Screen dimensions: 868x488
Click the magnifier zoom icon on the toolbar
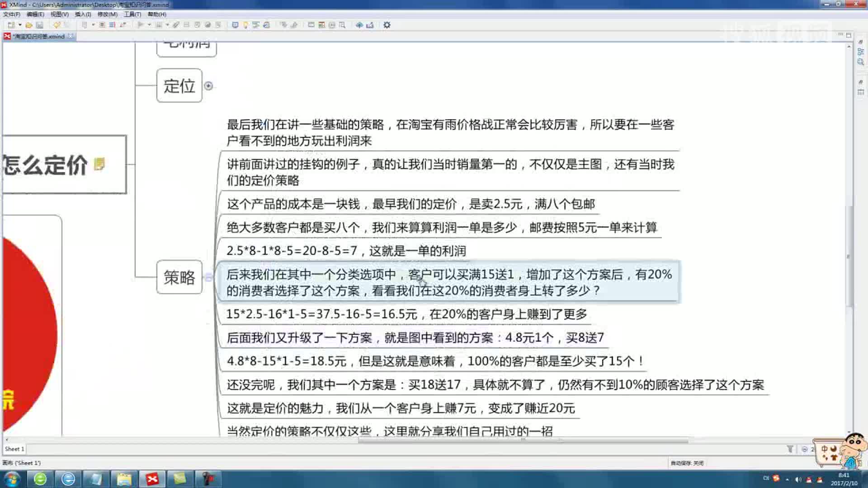pos(341,25)
